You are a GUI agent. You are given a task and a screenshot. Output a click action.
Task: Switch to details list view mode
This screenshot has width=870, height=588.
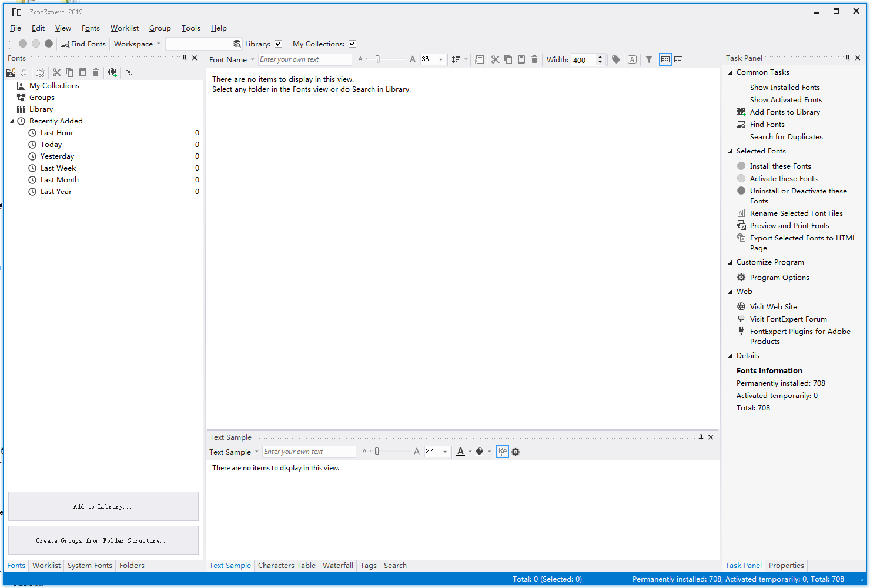678,59
